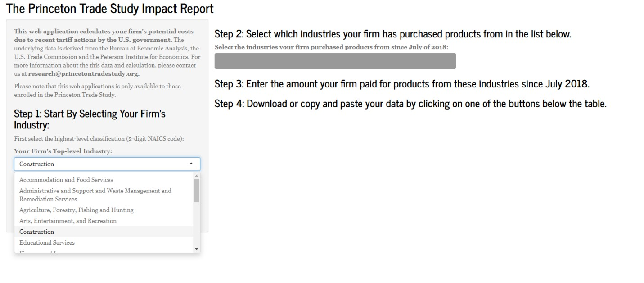Screen dimensions: 644x283
Task: Click the dropdown list scroll up arrow
Action: click(196, 176)
